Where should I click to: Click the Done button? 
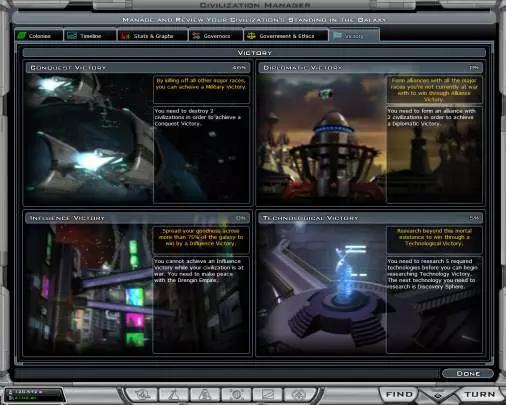pyautogui.click(x=468, y=374)
